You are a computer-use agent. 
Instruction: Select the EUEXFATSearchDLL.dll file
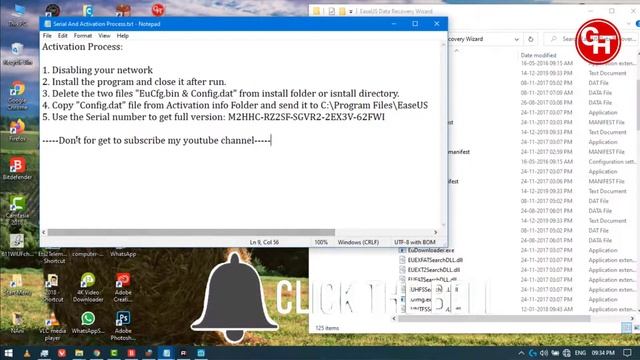(434, 260)
